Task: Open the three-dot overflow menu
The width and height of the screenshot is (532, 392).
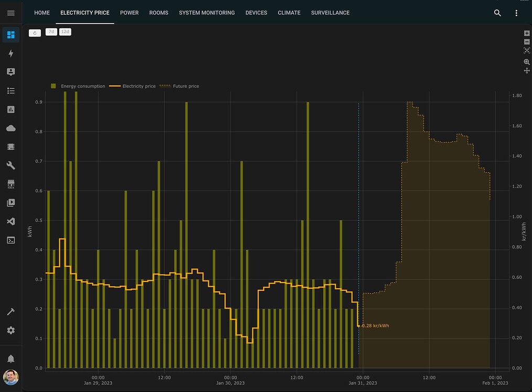Action: click(516, 13)
